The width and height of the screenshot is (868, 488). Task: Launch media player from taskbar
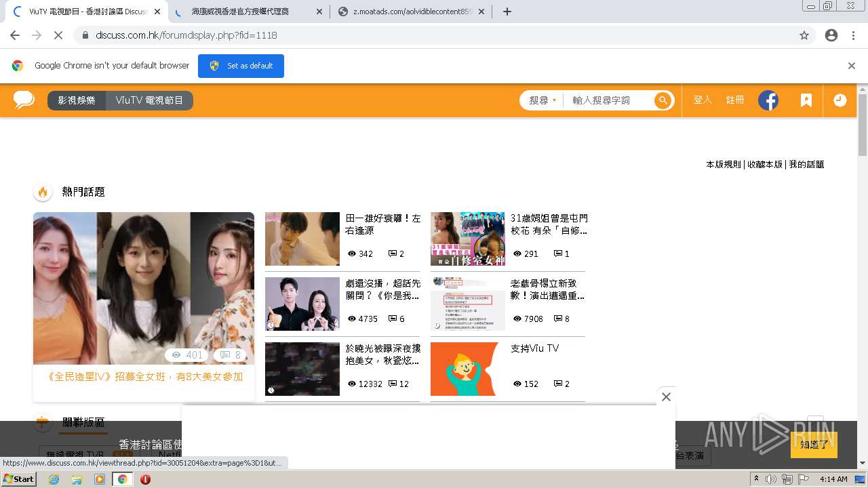click(x=100, y=479)
